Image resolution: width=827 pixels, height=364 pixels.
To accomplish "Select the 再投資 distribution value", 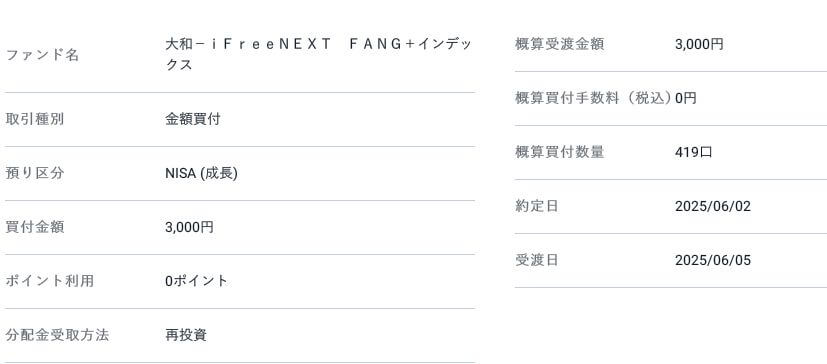I will [186, 335].
